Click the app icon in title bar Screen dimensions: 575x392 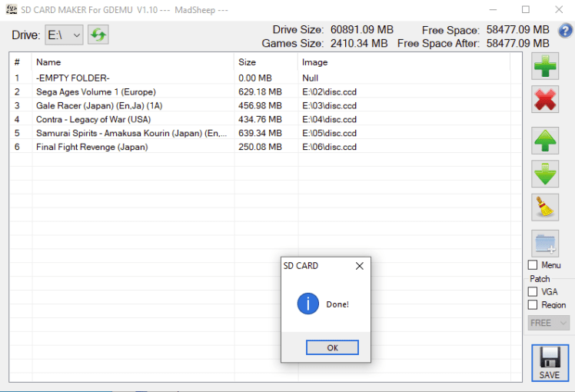12,9
